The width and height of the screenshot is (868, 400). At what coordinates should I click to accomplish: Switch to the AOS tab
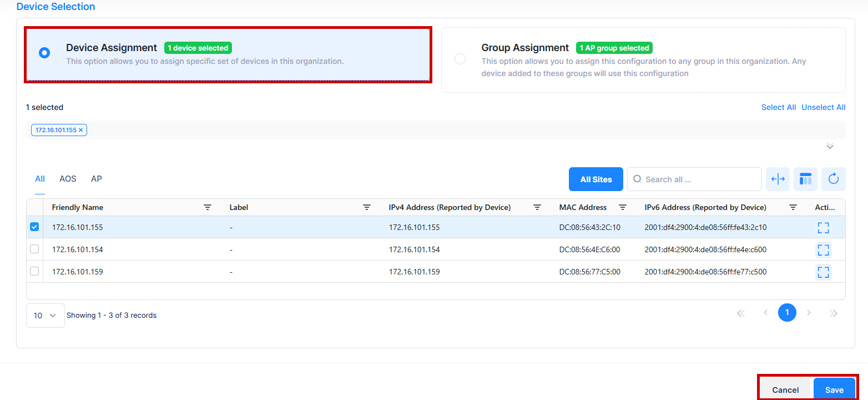point(68,178)
